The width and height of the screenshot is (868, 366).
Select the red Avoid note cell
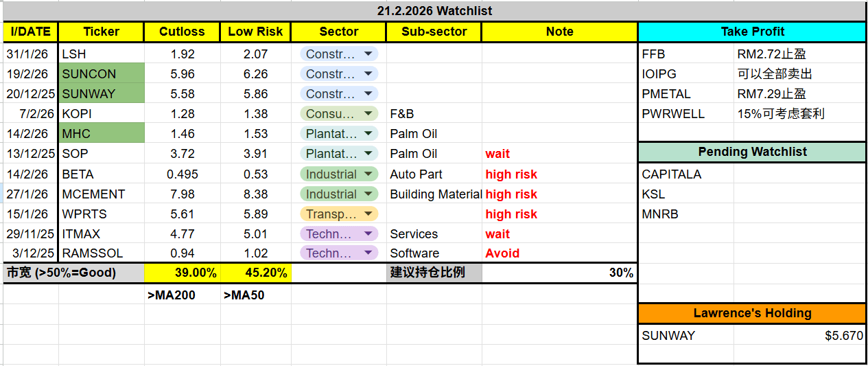pyautogui.click(x=559, y=253)
